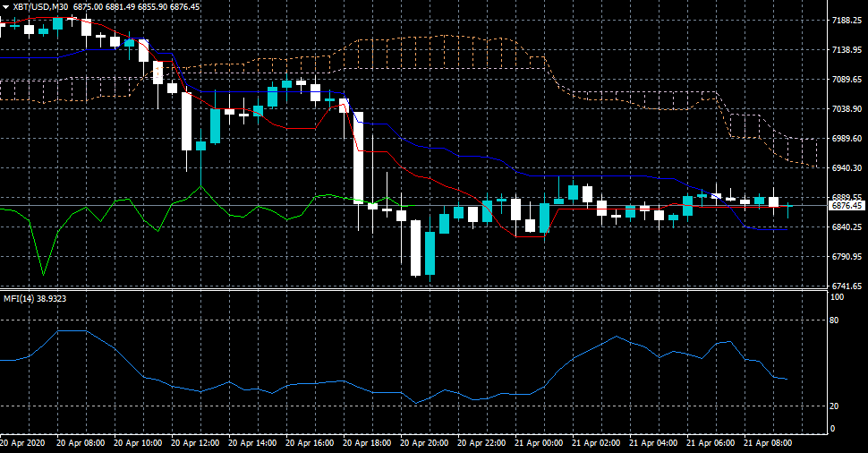Click the 20 Apr 14:00 time label
The height and width of the screenshot is (453, 868).
pyautogui.click(x=252, y=443)
